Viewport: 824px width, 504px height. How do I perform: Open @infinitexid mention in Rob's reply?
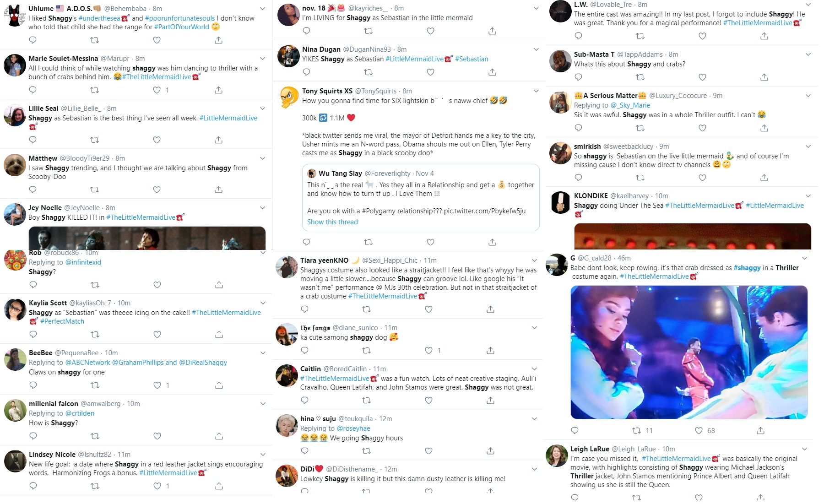83,262
